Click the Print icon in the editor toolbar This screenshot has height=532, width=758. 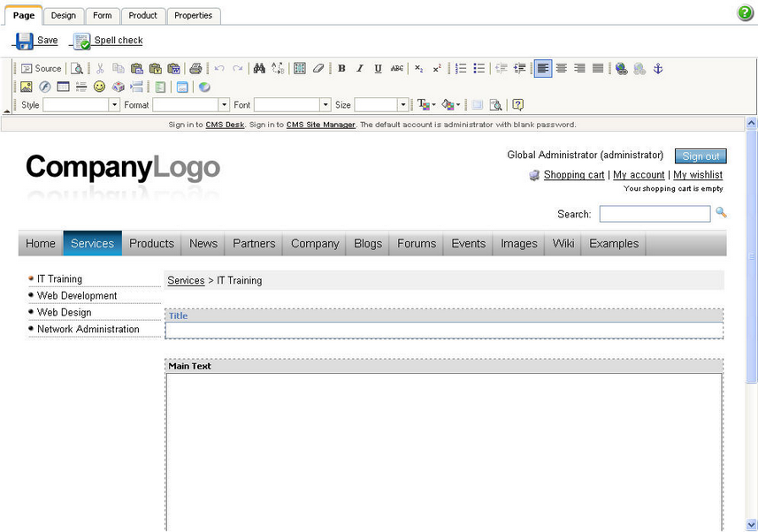pyautogui.click(x=195, y=69)
